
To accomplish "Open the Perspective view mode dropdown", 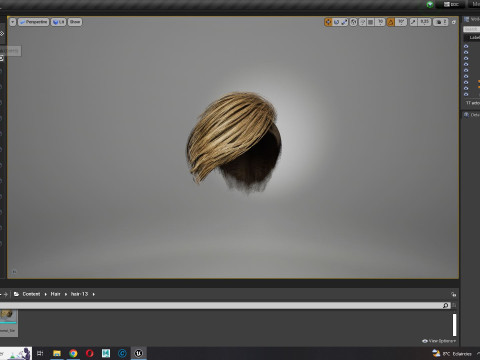I will (x=33, y=22).
